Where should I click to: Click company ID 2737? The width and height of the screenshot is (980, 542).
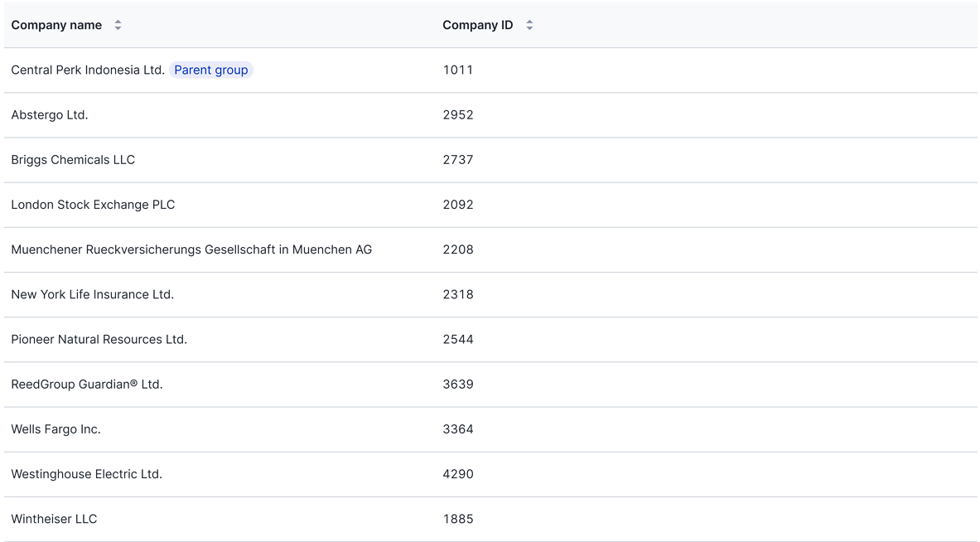click(x=458, y=160)
